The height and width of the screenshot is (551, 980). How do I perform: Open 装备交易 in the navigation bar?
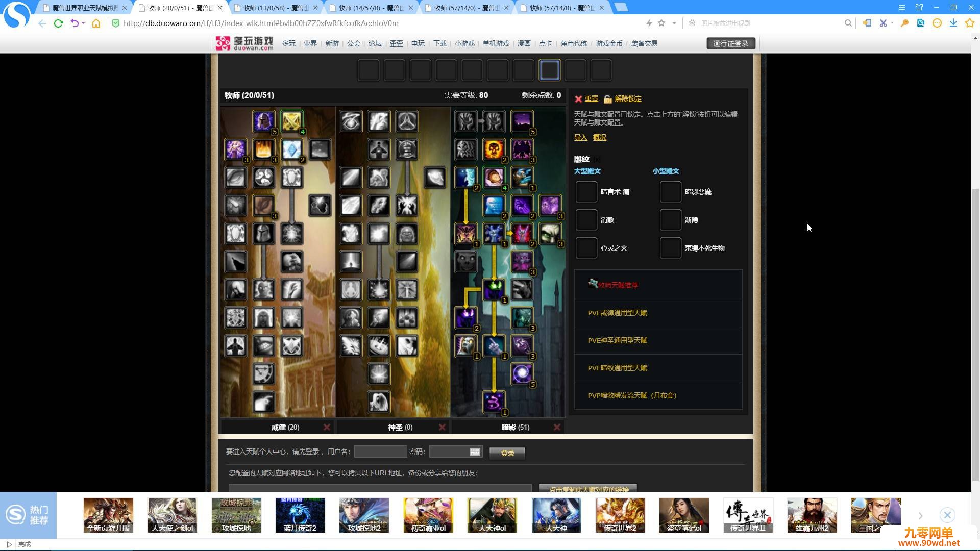[x=644, y=43]
